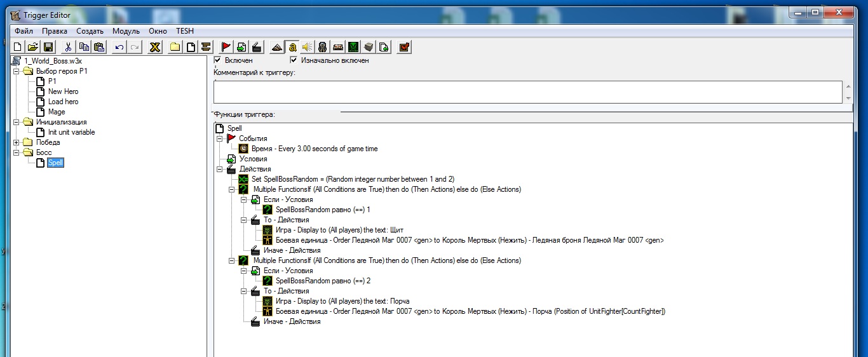Click the New map toolbar icon
The image size is (868, 357).
click(18, 46)
